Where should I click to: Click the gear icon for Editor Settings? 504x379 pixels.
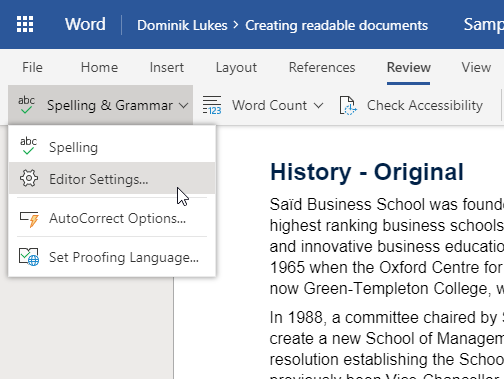29,178
